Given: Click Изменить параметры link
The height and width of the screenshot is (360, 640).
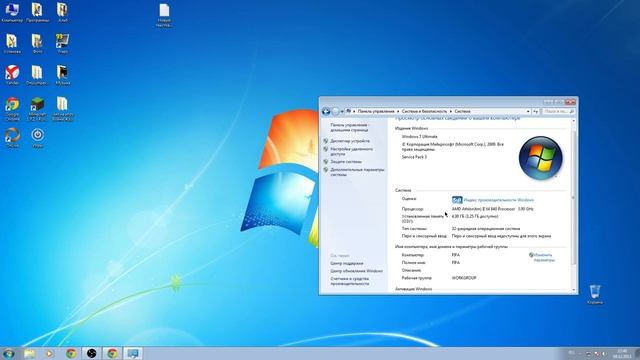Looking at the screenshot, I should [x=543, y=257].
